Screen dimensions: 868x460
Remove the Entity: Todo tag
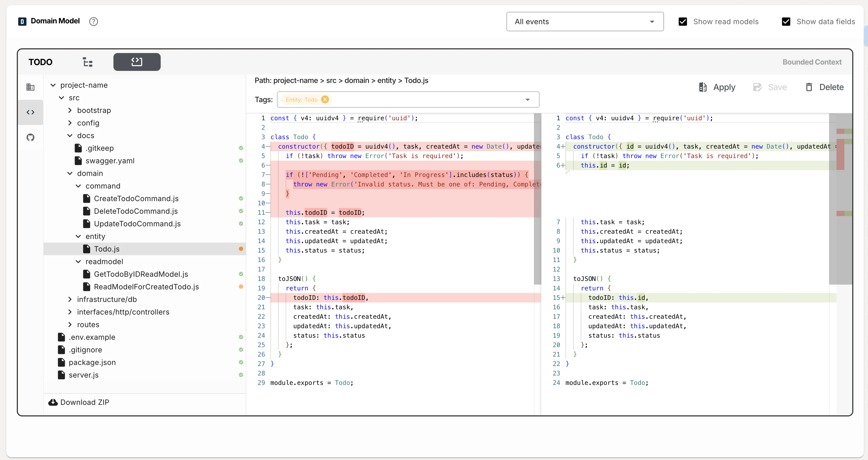(325, 100)
